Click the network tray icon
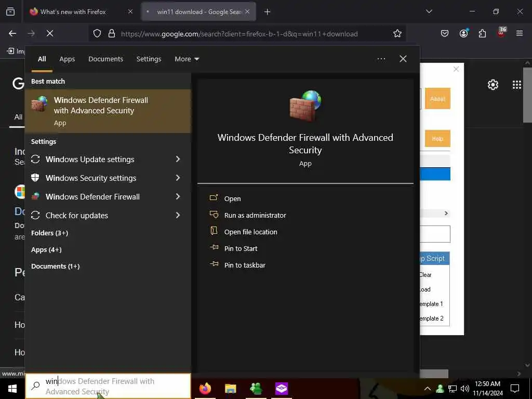This screenshot has width=532, height=399. tap(453, 389)
